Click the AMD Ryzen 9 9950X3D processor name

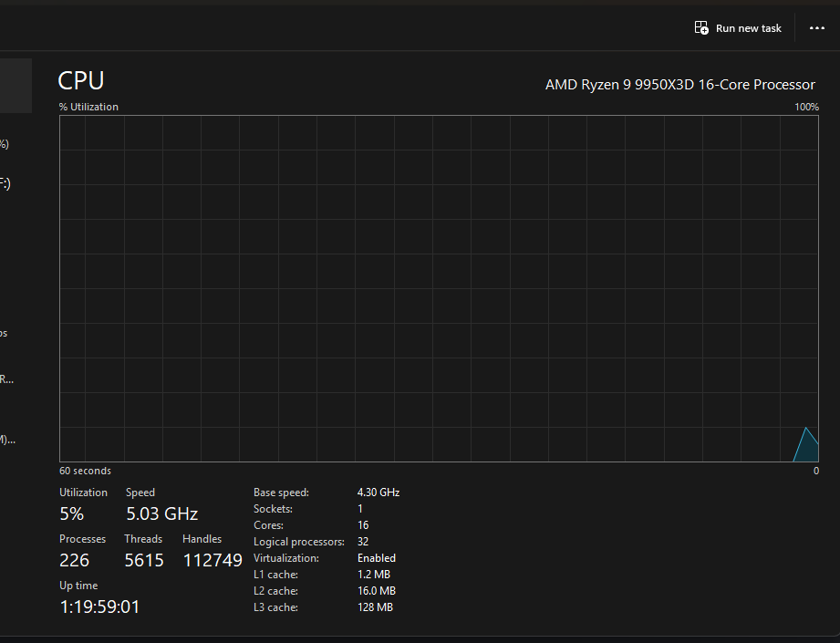(679, 85)
